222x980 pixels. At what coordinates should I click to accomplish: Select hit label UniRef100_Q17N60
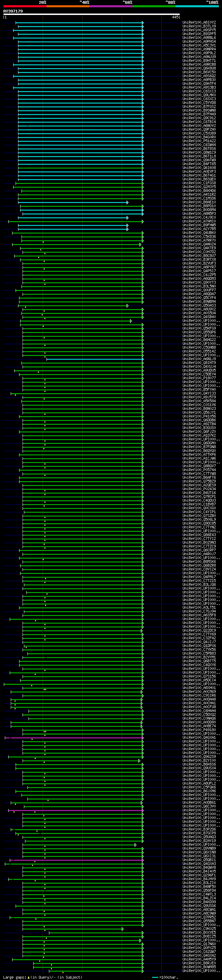(199, 944)
